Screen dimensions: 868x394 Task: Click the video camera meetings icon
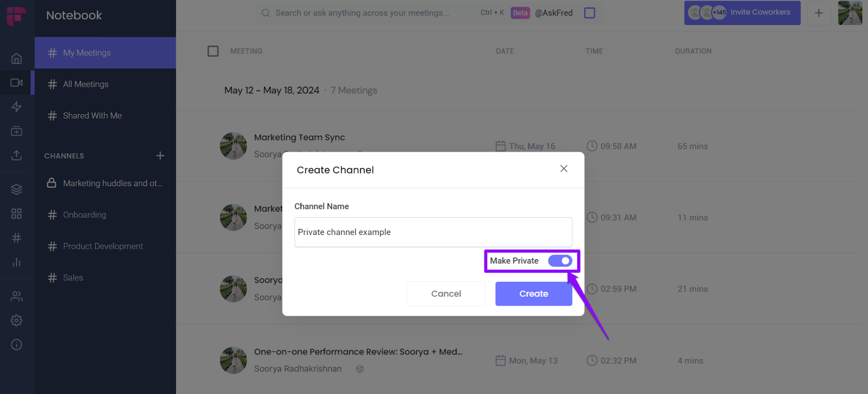17,83
